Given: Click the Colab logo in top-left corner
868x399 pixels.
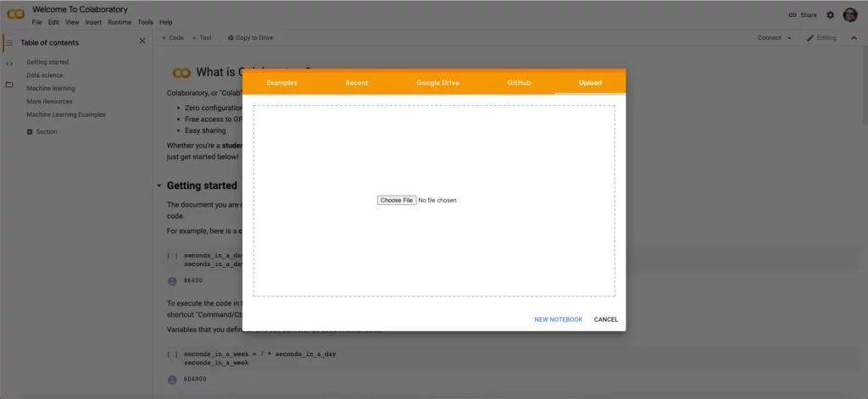Looking at the screenshot, I should click(15, 14).
